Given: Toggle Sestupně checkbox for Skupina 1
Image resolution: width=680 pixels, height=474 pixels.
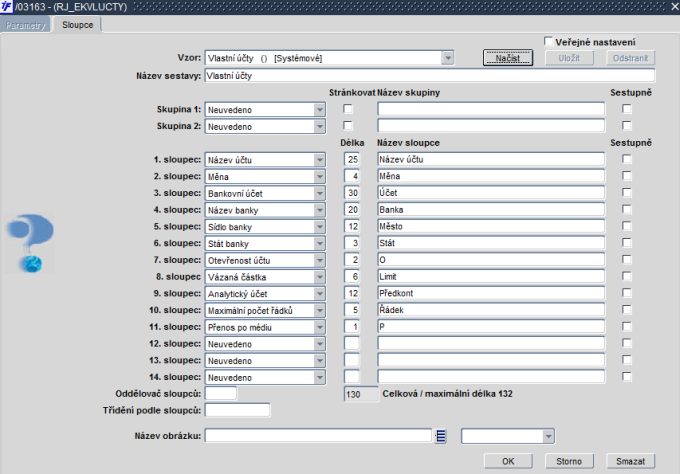Looking at the screenshot, I should point(627,109).
